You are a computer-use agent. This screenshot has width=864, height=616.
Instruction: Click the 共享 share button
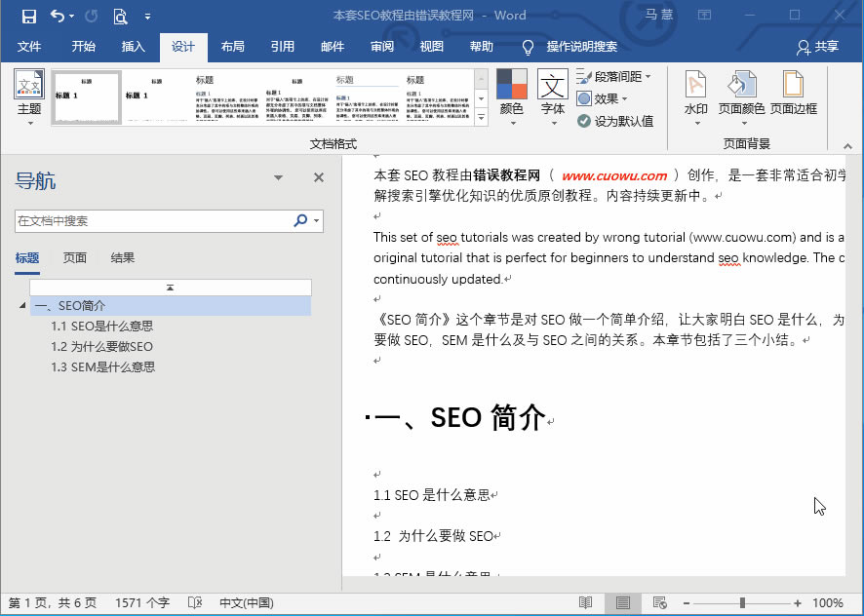tap(818, 47)
